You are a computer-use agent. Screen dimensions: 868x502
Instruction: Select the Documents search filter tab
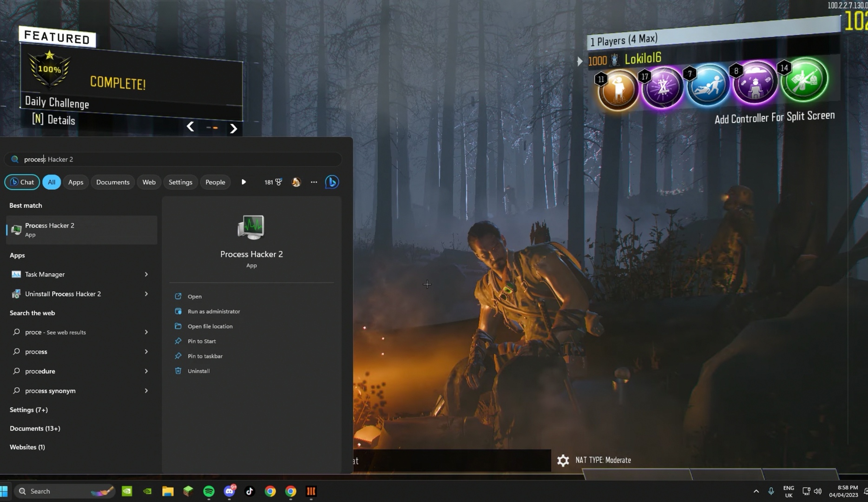point(112,182)
